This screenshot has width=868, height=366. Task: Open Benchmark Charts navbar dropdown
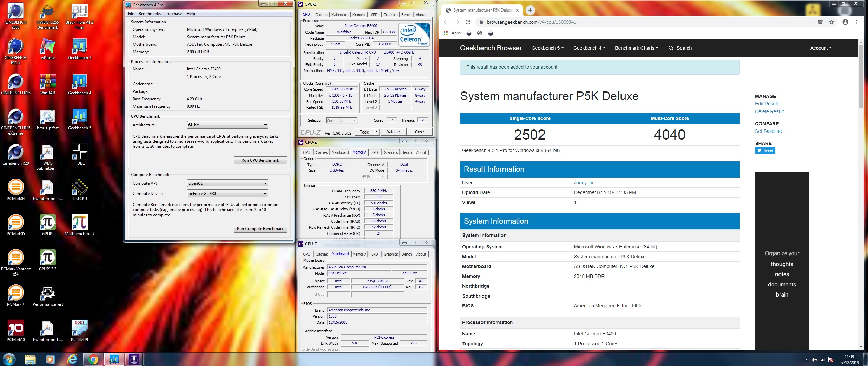(x=636, y=48)
